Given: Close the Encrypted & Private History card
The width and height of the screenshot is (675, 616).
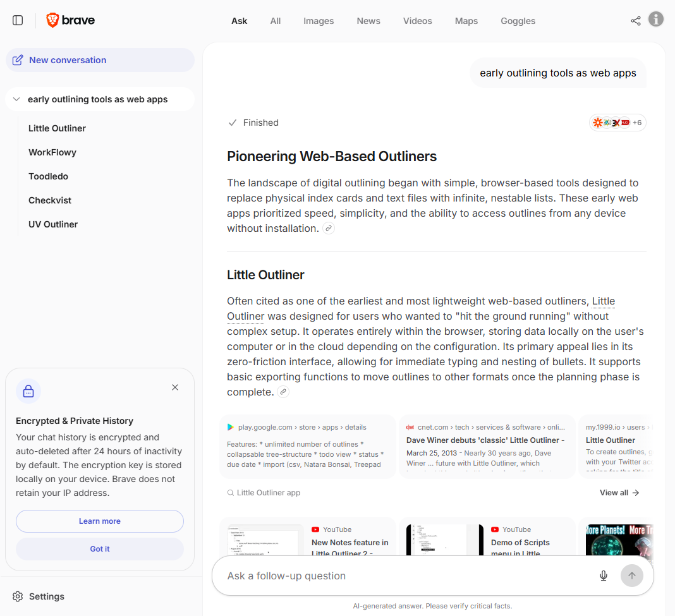Looking at the screenshot, I should point(175,387).
